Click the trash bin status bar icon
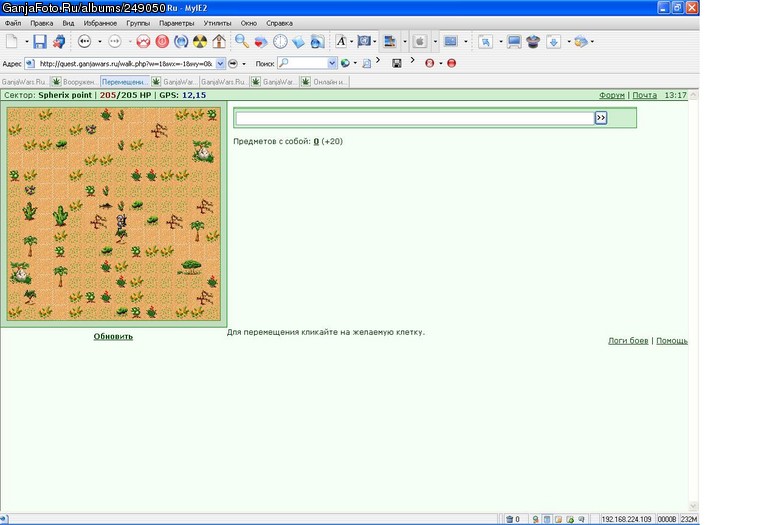Screen dimensions: 778x525 tap(509, 519)
